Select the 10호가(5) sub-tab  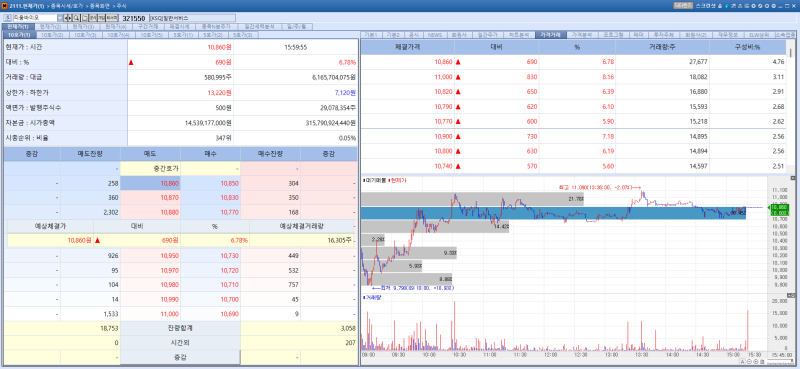coord(151,35)
